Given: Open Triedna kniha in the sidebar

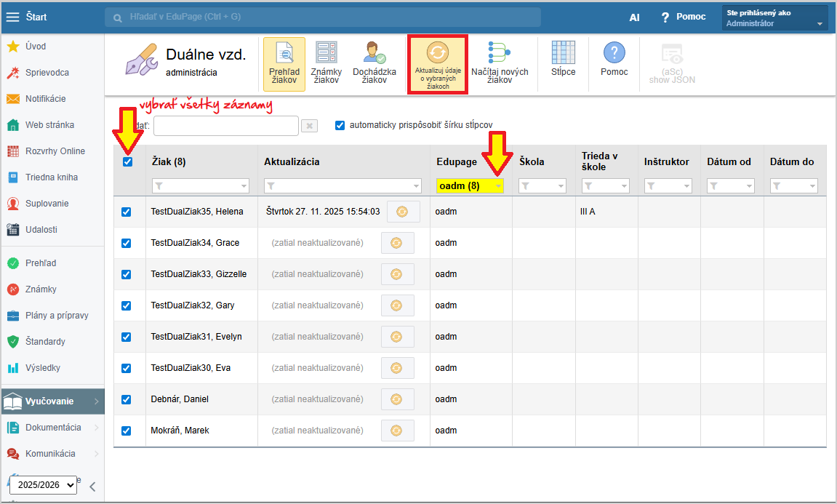Looking at the screenshot, I should (x=51, y=177).
